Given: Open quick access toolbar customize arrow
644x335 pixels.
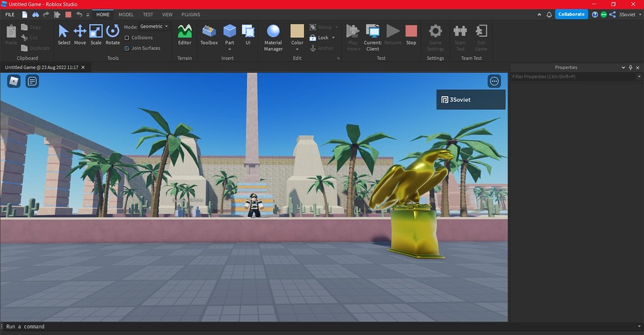Looking at the screenshot, I should pos(87,15).
